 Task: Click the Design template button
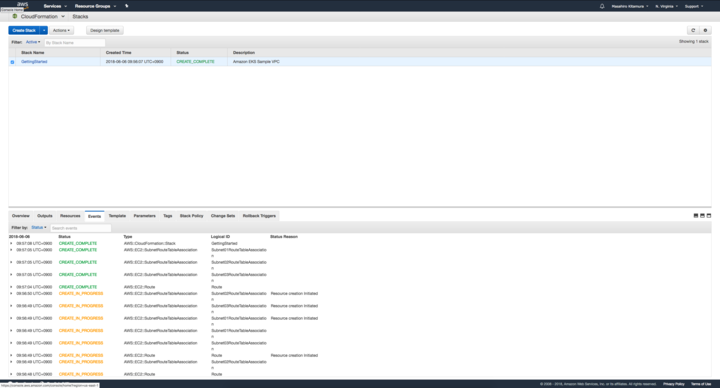[105, 30]
